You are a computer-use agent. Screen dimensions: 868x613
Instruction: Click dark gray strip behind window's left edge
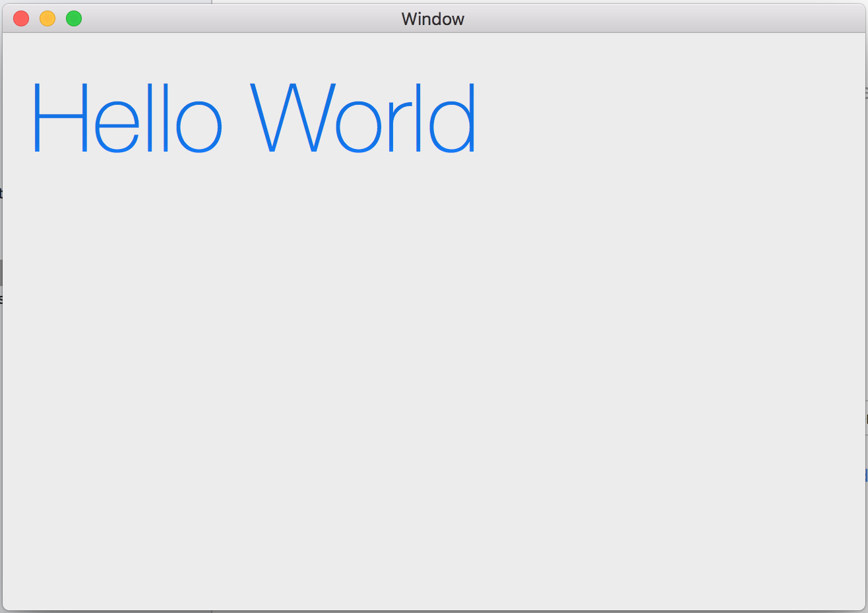pyautogui.click(x=1, y=273)
